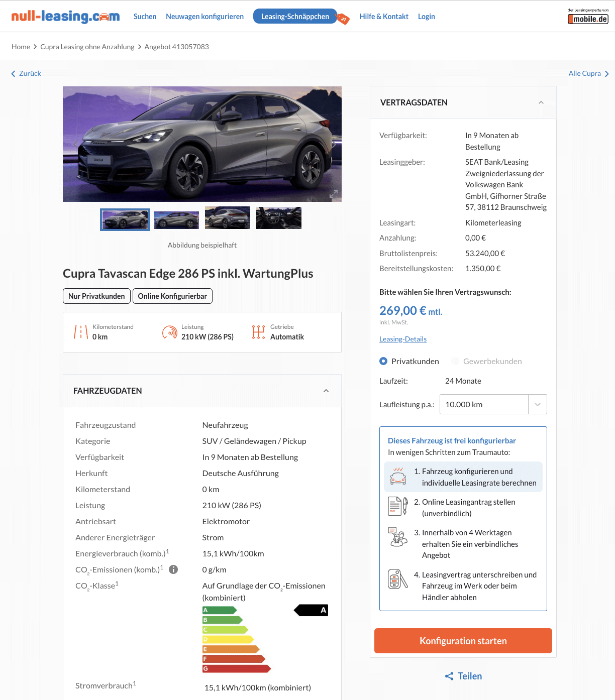Click the chevron next to Alle Cupra
Screen dimensions: 615x700
[x=607, y=74]
